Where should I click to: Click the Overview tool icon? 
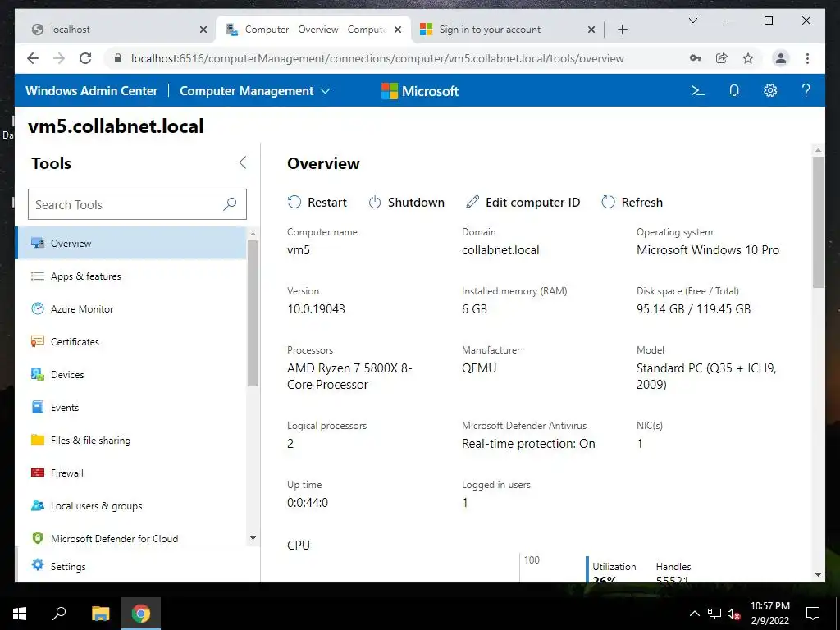pos(38,243)
